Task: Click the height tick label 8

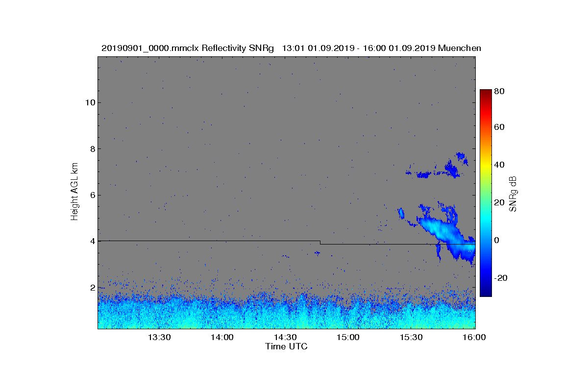Action: [92, 149]
